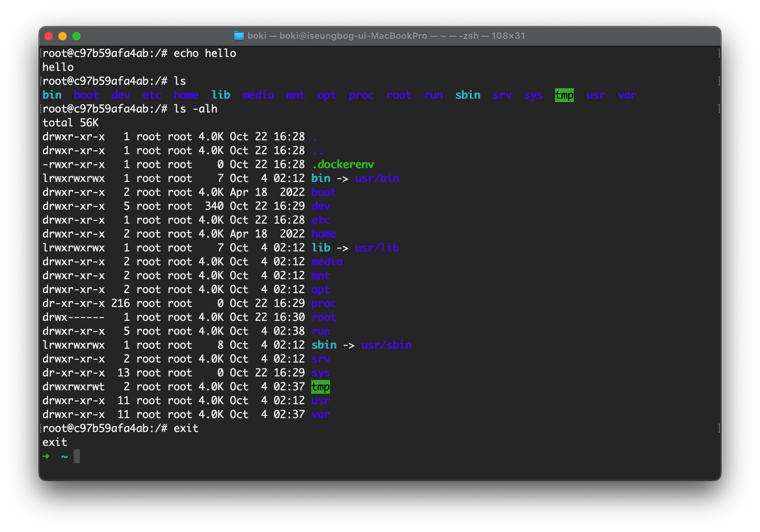760x532 pixels.
Task: Click the green arrow prompt symbol
Action: pyautogui.click(x=46, y=456)
